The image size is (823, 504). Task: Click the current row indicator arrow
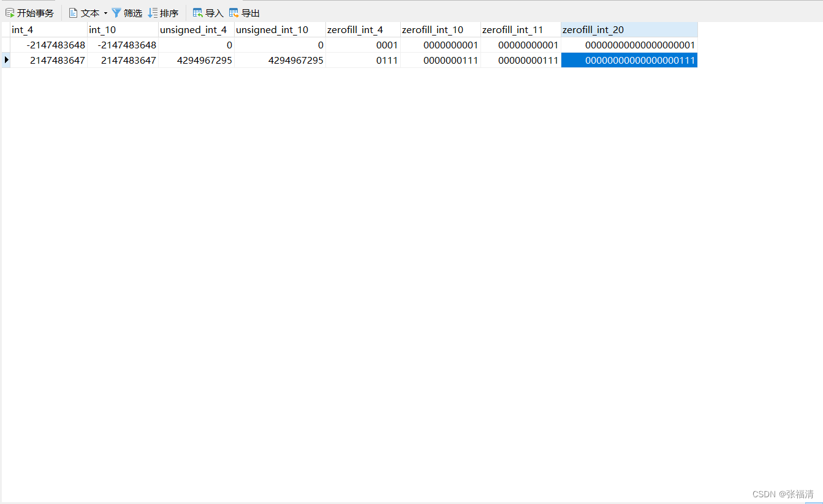coord(6,60)
